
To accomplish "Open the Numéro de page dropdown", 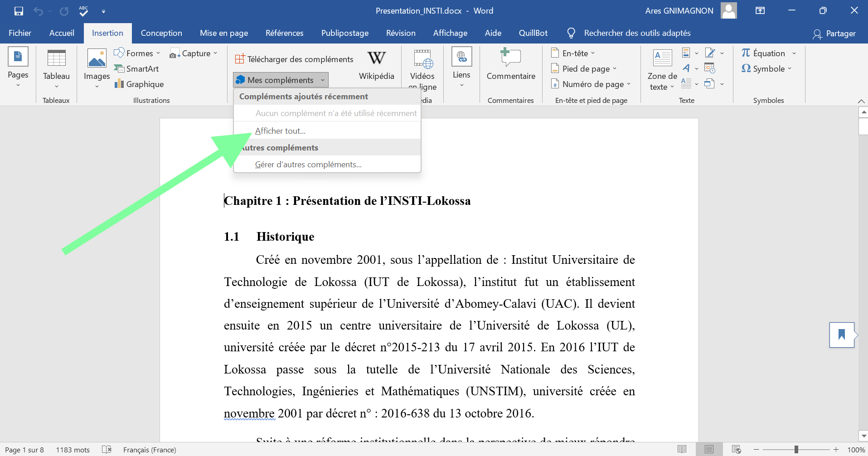I will [591, 84].
